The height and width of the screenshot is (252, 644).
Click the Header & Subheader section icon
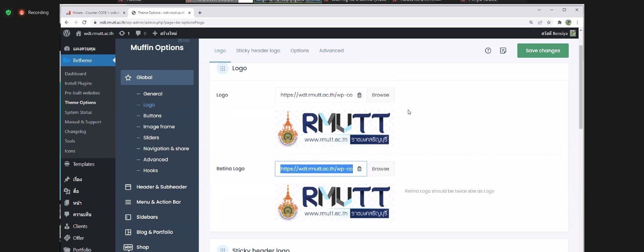[128, 187]
